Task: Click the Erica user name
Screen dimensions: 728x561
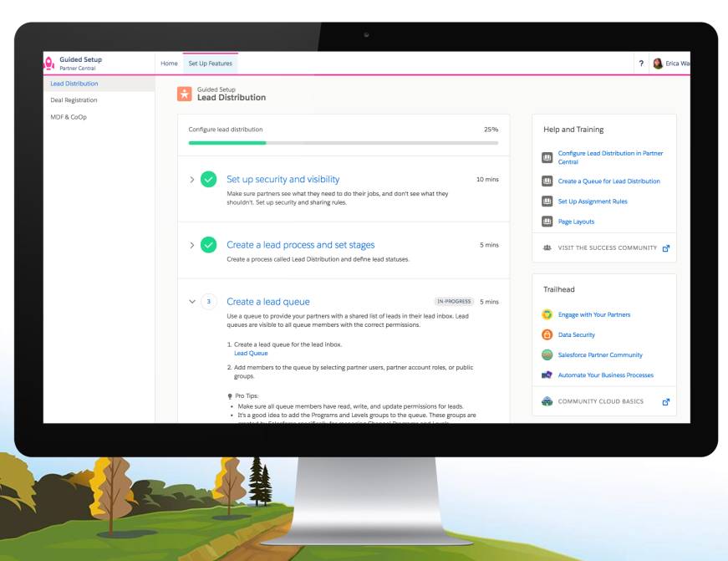Action: [x=677, y=64]
